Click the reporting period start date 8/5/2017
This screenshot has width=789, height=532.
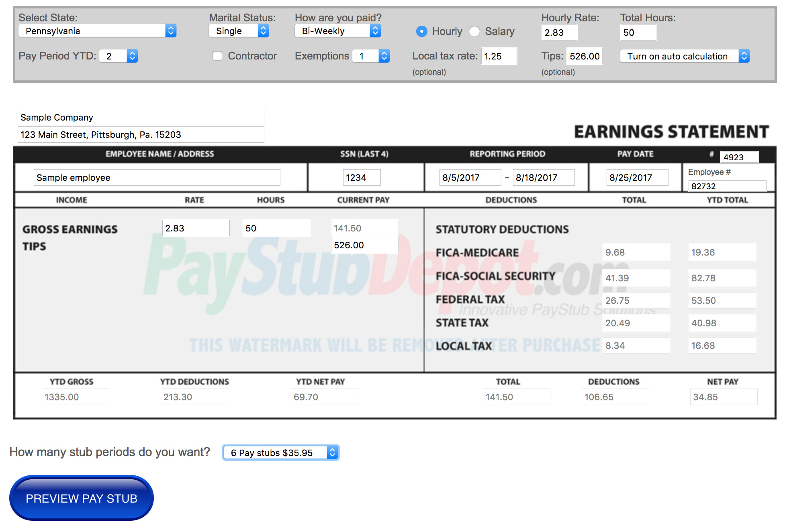(x=470, y=178)
